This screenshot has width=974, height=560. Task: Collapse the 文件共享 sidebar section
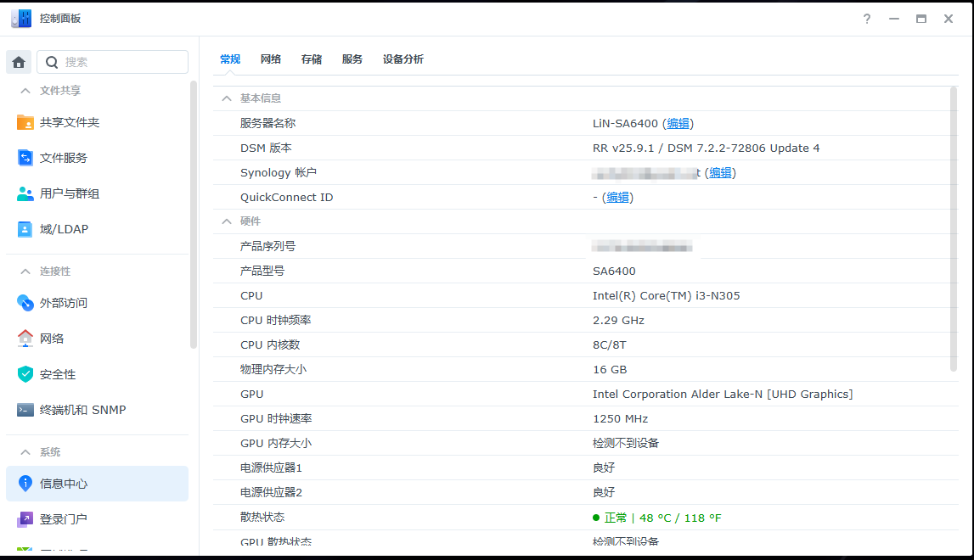[25, 91]
